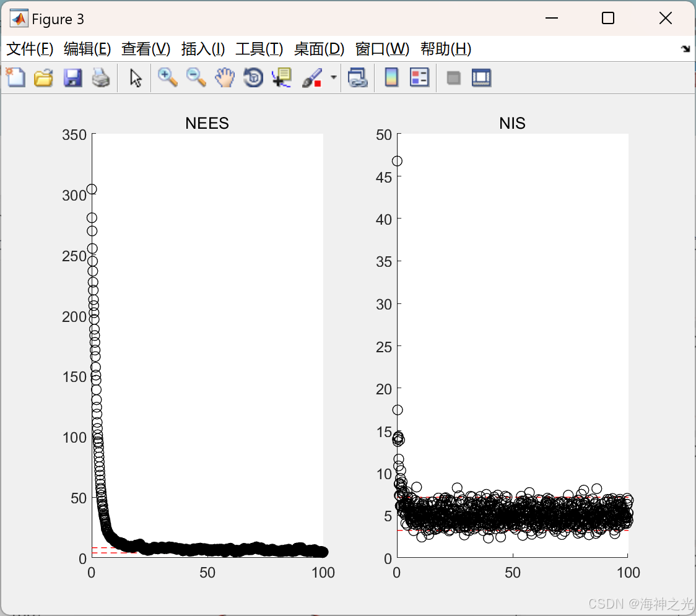The height and width of the screenshot is (616, 696).
Task: Open the 文件(F) menu
Action: point(30,49)
